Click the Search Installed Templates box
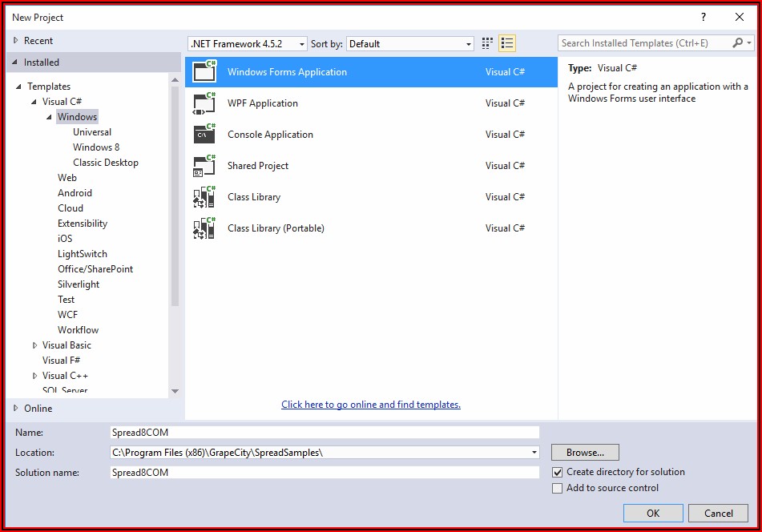This screenshot has height=532, width=762. [645, 43]
